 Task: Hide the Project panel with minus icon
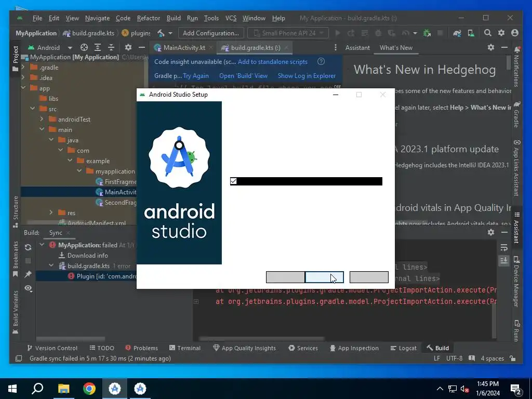142,47
